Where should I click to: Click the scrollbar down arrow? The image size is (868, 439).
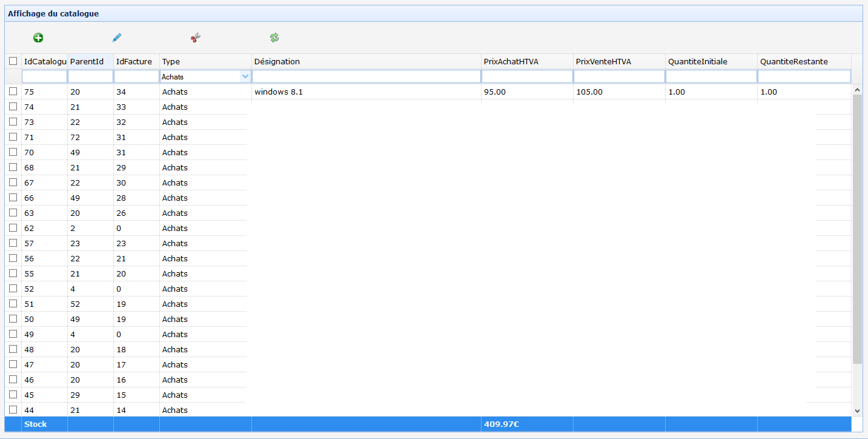point(857,411)
